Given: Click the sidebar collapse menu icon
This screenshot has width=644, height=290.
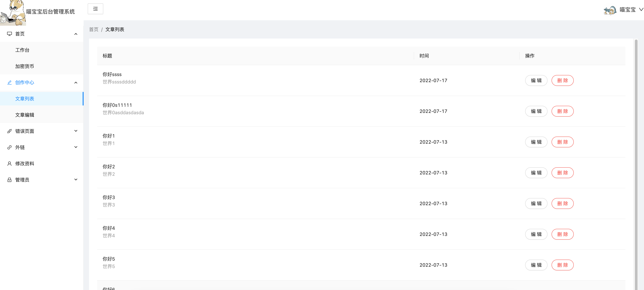Looking at the screenshot, I should [95, 9].
